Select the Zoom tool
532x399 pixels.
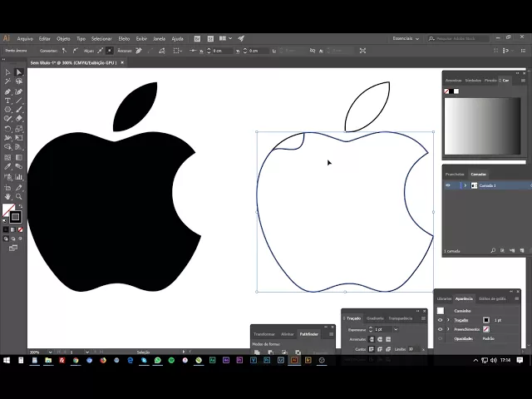[18, 196]
